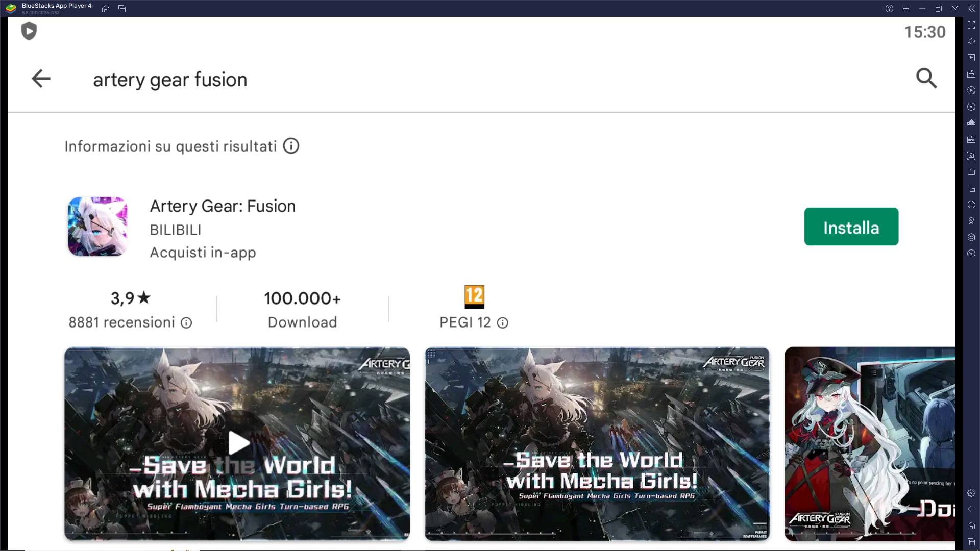Viewport: 980px width, 551px height.
Task: Open the hamburger menu in title bar
Action: coord(905,9)
